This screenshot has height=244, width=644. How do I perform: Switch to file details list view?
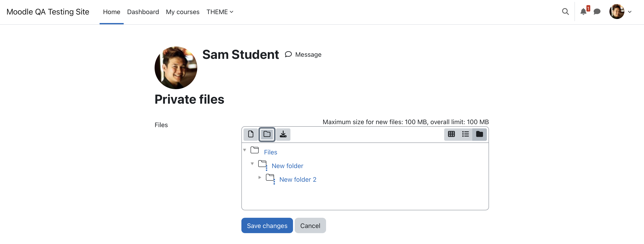coord(465,134)
